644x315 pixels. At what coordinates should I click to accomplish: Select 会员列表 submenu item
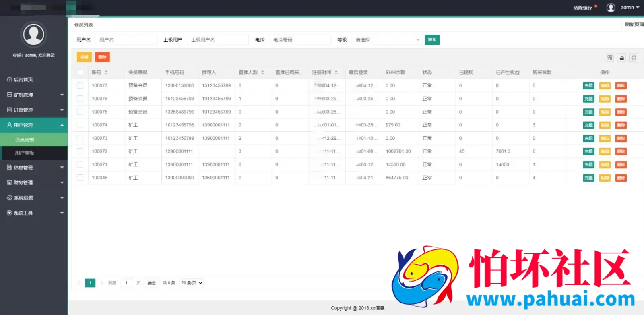coord(34,140)
